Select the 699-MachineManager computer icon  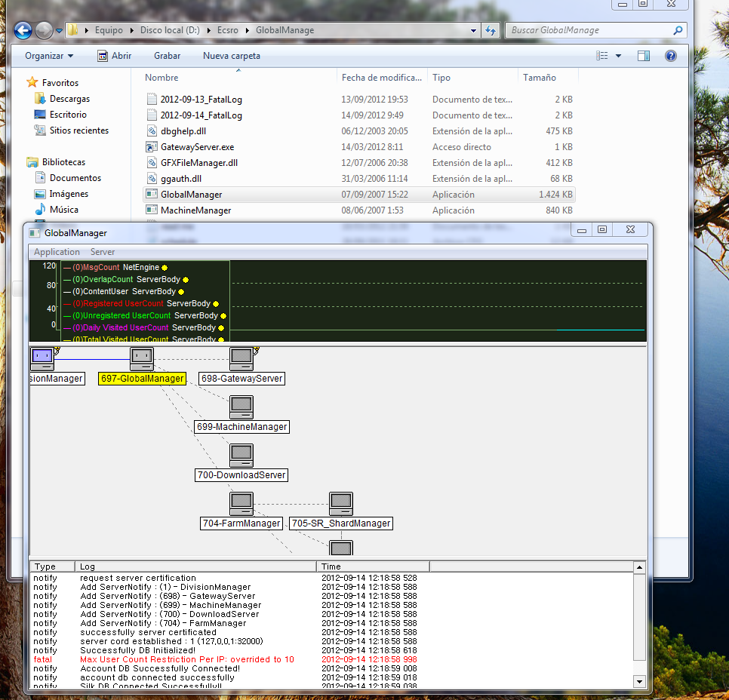241,407
